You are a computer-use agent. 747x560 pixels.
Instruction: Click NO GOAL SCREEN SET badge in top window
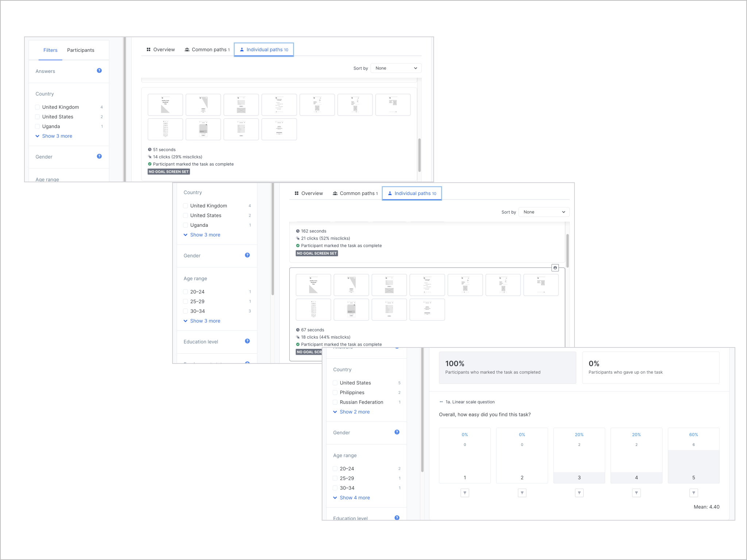(x=169, y=172)
